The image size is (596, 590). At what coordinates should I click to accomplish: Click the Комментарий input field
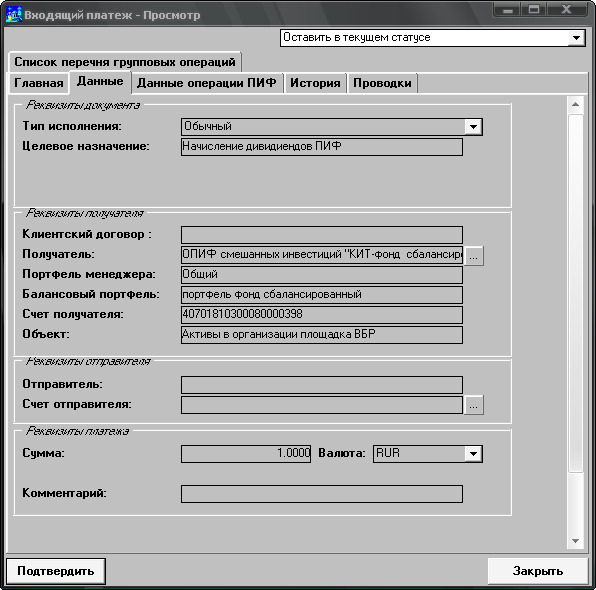(x=322, y=494)
